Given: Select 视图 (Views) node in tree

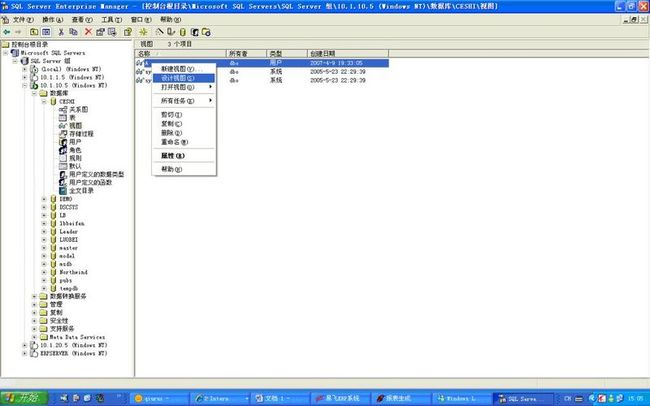Looking at the screenshot, I should pyautogui.click(x=75, y=126).
